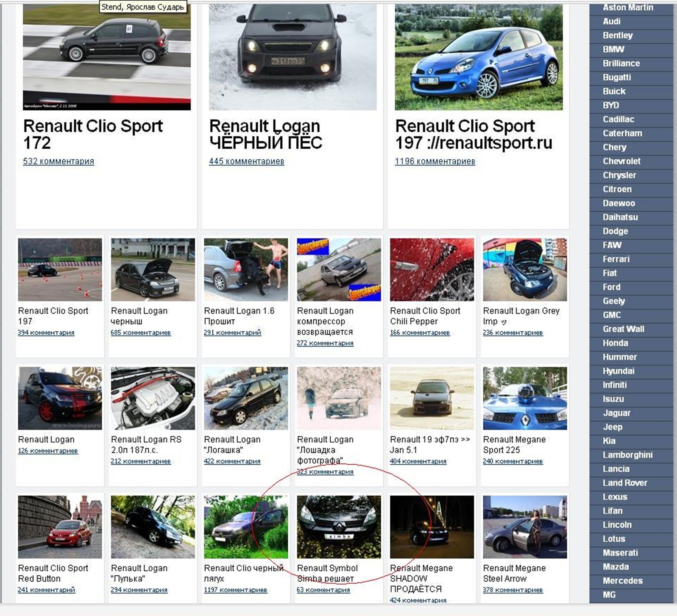The image size is (677, 616).
Task: Open the Renault Logan "Пулька" thumbnail
Action: (x=153, y=527)
